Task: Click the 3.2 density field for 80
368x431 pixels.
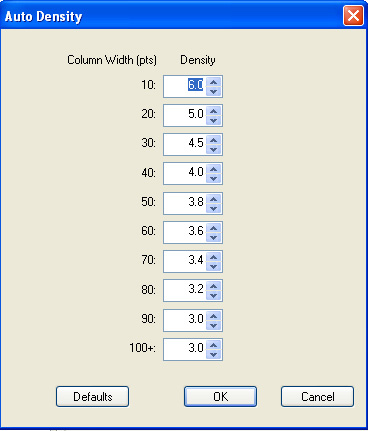Action: (x=184, y=291)
